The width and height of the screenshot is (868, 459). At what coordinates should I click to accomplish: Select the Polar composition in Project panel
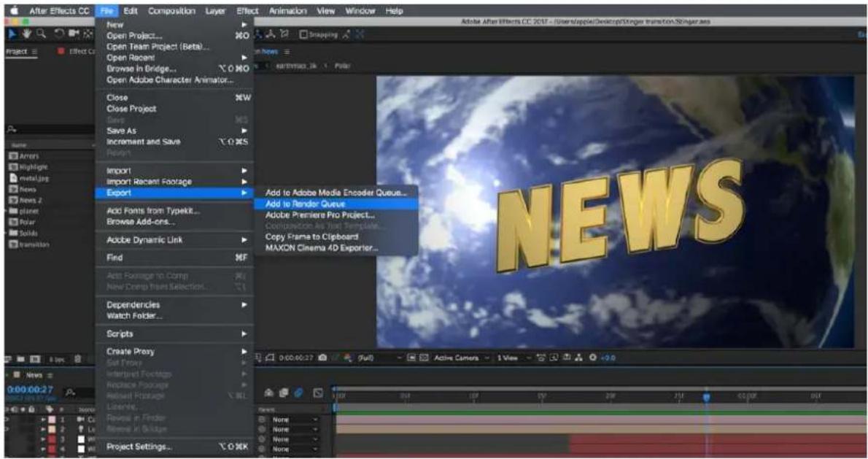pyautogui.click(x=27, y=222)
